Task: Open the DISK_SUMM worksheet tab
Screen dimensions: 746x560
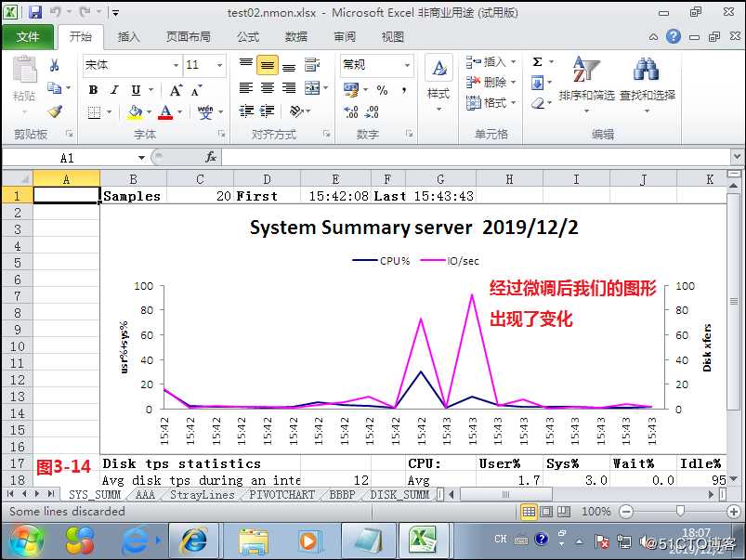Action: pos(399,495)
